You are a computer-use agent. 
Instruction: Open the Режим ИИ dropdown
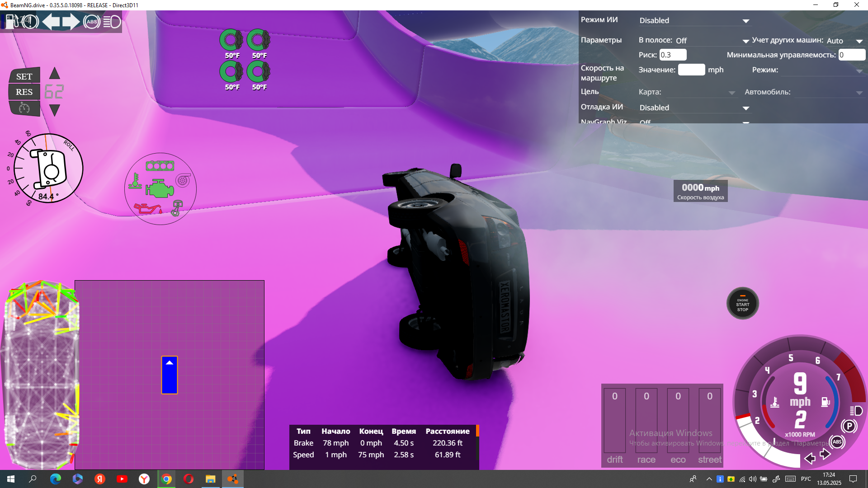coord(694,21)
